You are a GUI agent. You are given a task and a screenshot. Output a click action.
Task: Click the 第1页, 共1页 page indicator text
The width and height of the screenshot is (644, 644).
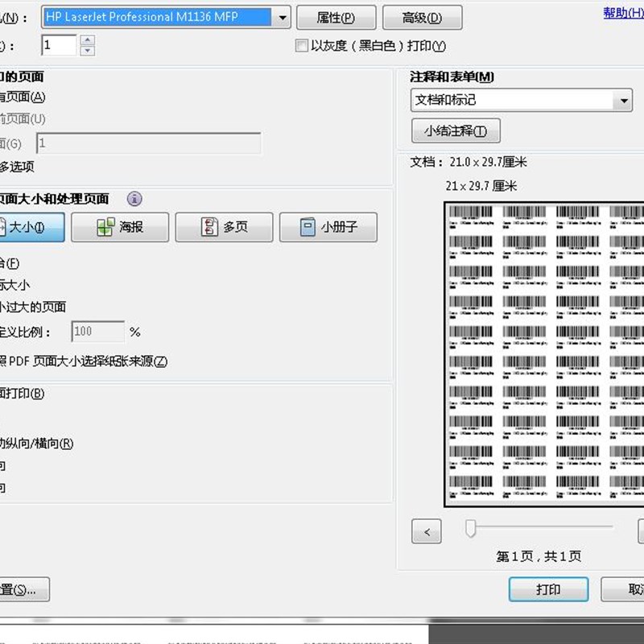(x=539, y=556)
